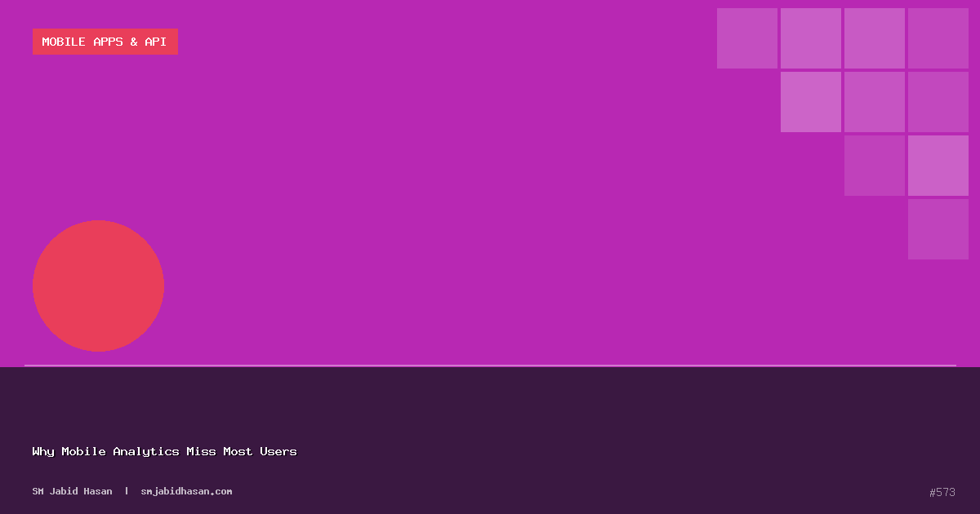
Task: Click the middle square in the grid's second row
Action: [874, 102]
